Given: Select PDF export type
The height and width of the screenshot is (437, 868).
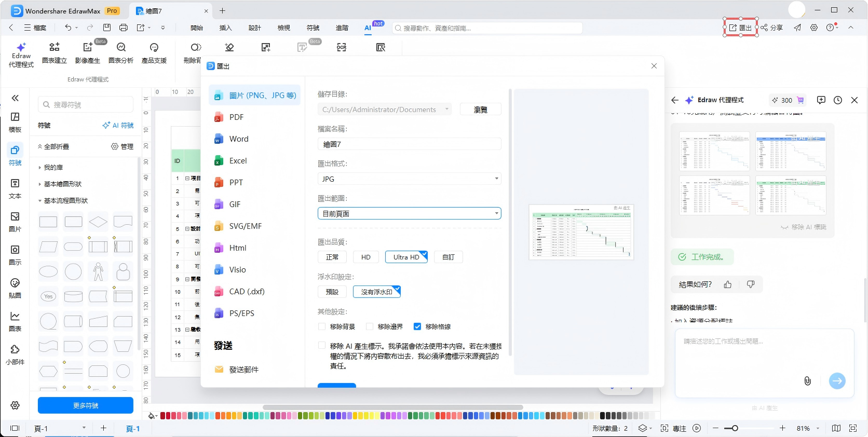Looking at the screenshot, I should pos(254,117).
